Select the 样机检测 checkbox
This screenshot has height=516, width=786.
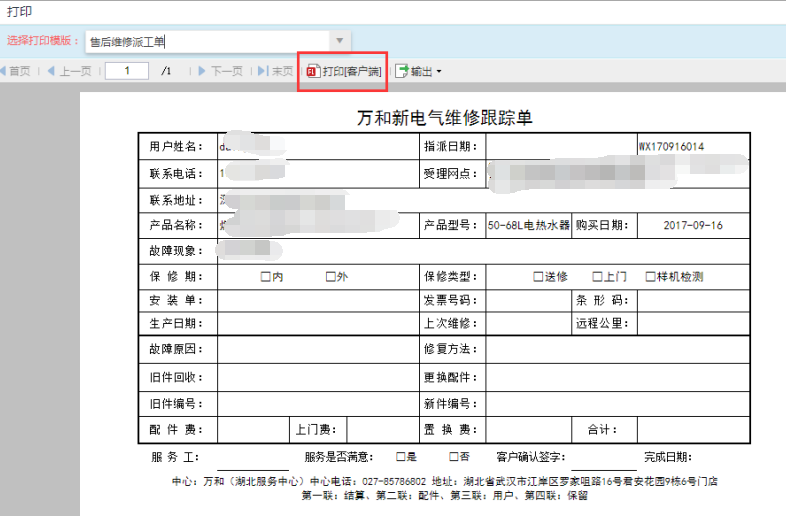650,277
